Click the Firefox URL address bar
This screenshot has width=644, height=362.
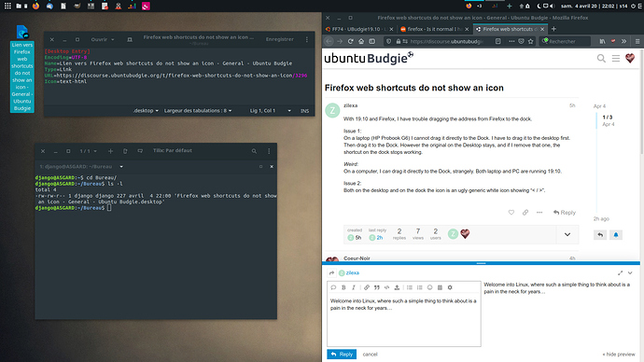[x=447, y=41]
